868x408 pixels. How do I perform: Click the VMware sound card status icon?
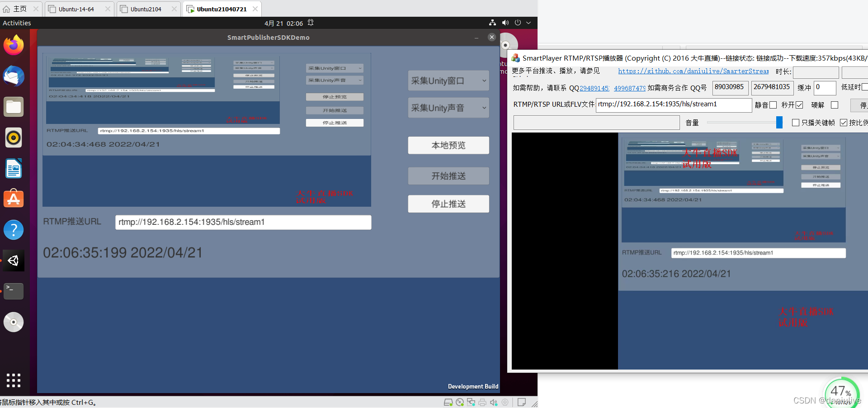[x=494, y=402]
